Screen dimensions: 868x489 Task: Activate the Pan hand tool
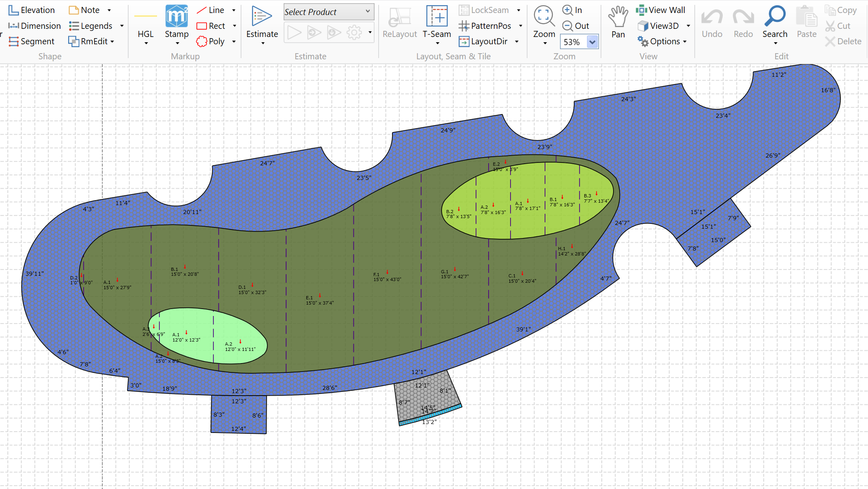pyautogui.click(x=618, y=22)
